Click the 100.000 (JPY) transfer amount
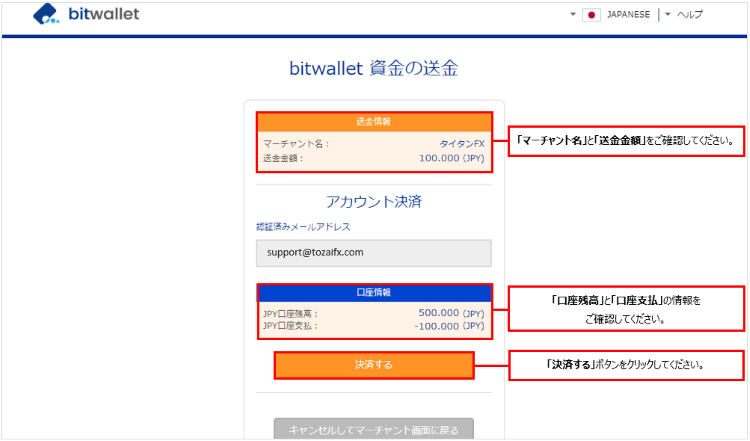This screenshot has height=441, width=750. [x=452, y=158]
